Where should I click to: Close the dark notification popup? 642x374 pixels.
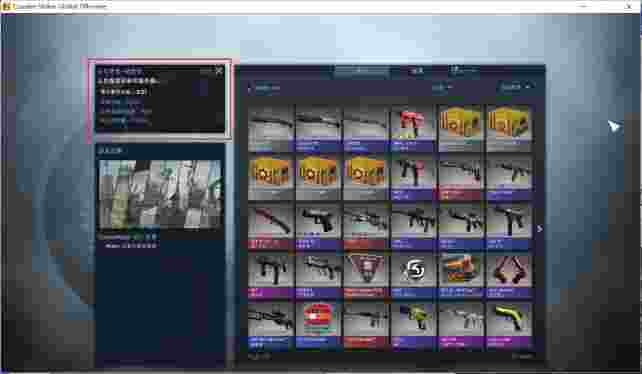click(219, 71)
